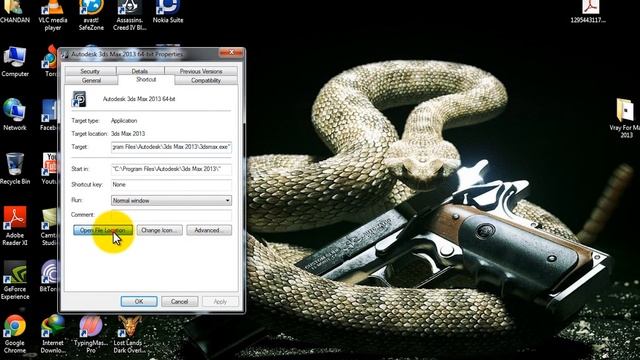This screenshot has height=360, width=640.
Task: Click the Comment text field
Action: 171,215
